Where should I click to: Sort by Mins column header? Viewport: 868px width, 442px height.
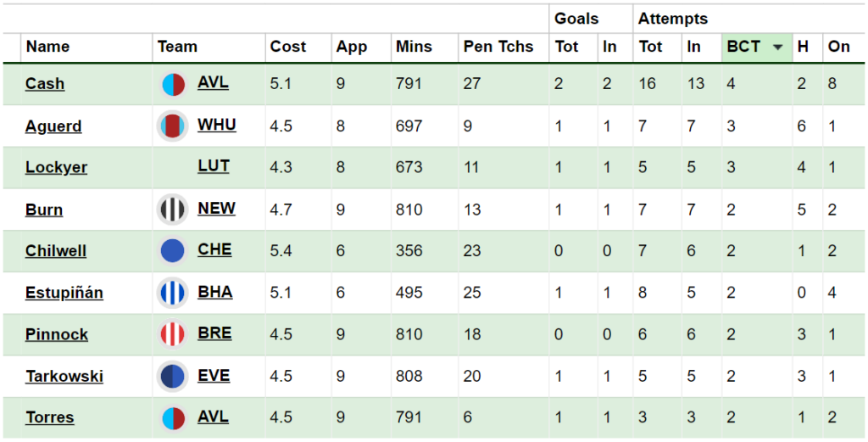[x=414, y=47]
